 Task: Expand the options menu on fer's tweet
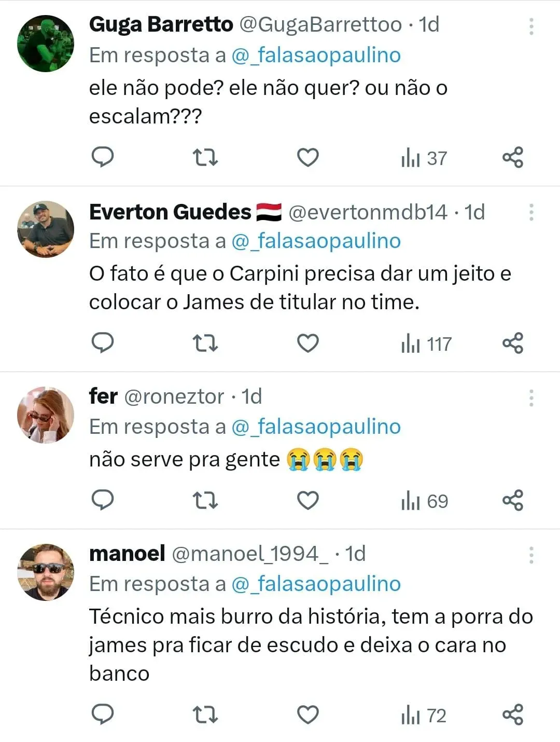coord(531,397)
